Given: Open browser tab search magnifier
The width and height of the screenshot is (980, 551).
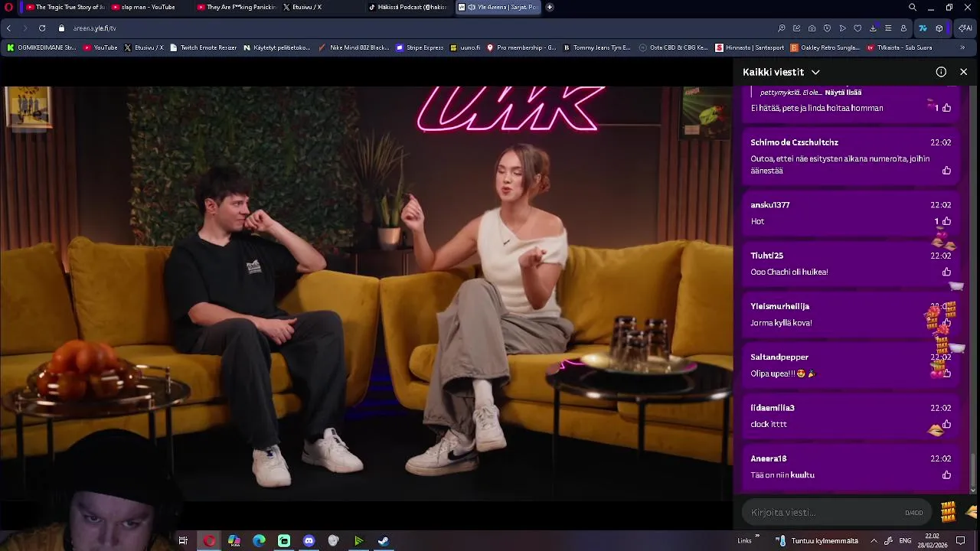Looking at the screenshot, I should click(913, 7).
